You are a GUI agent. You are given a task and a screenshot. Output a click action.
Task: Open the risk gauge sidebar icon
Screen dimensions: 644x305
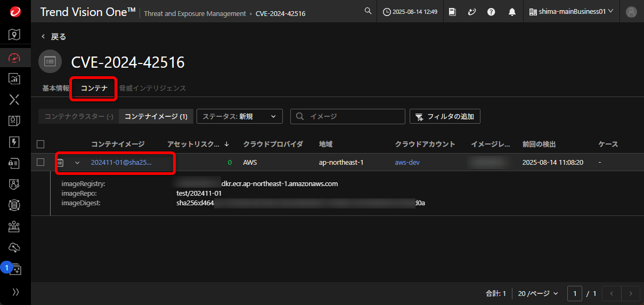pyautogui.click(x=15, y=58)
